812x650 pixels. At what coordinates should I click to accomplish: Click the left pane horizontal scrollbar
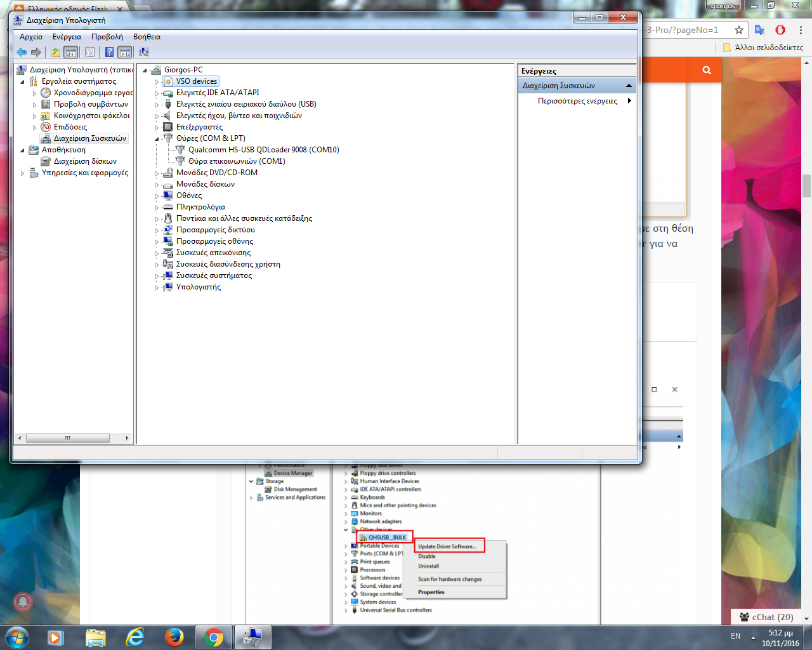point(67,438)
